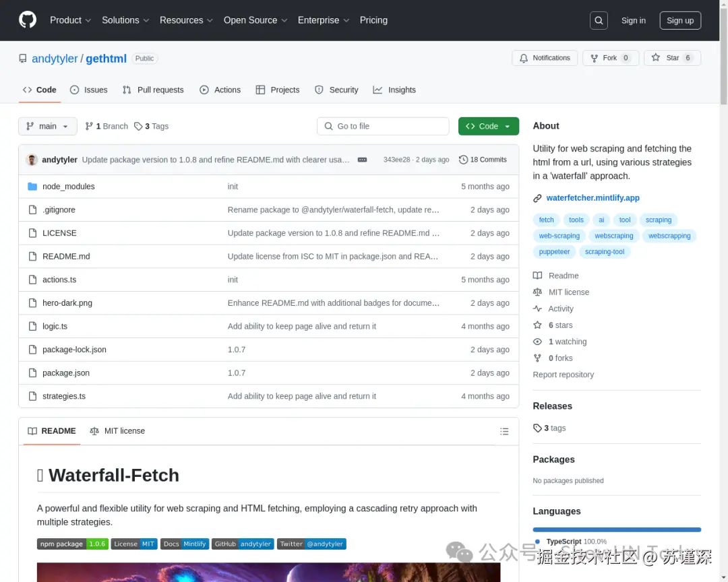
Task: Select the MIT license tab above the readme
Action: coord(117,431)
